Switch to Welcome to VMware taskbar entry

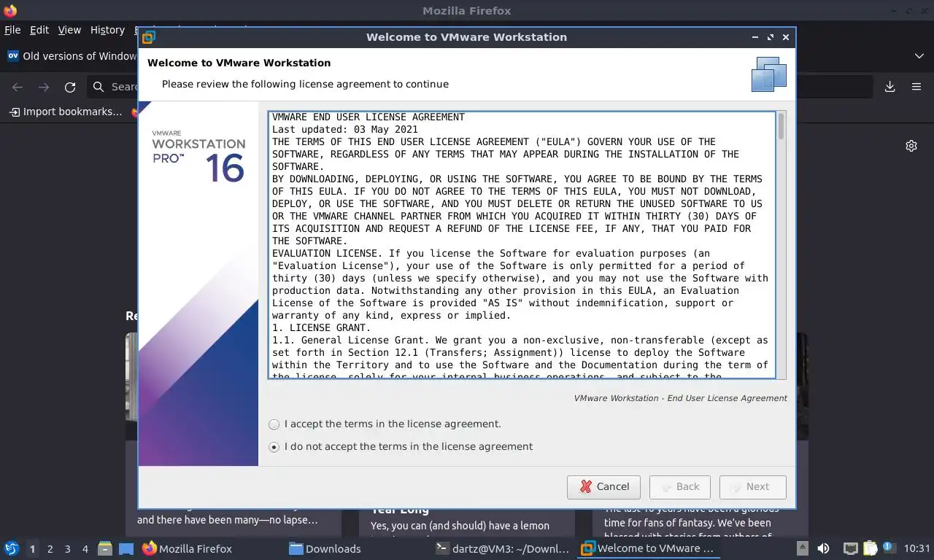click(x=648, y=549)
